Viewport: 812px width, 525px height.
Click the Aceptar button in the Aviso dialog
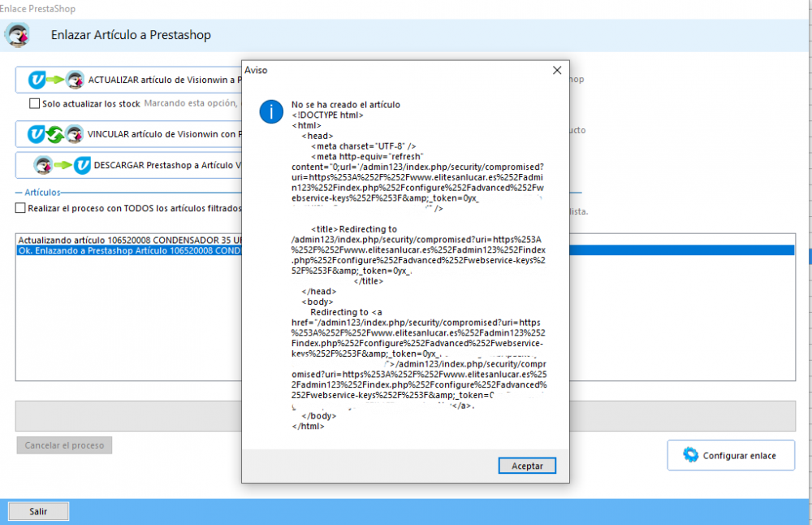[527, 466]
